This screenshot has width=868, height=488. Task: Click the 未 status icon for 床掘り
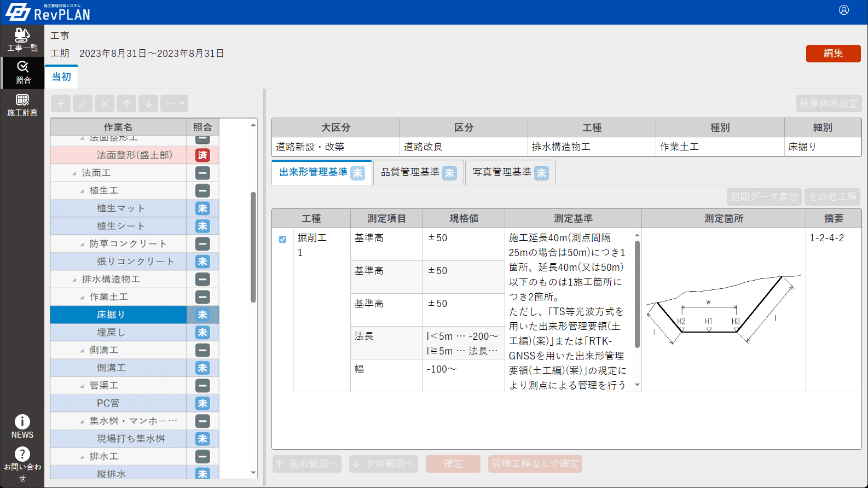point(202,315)
